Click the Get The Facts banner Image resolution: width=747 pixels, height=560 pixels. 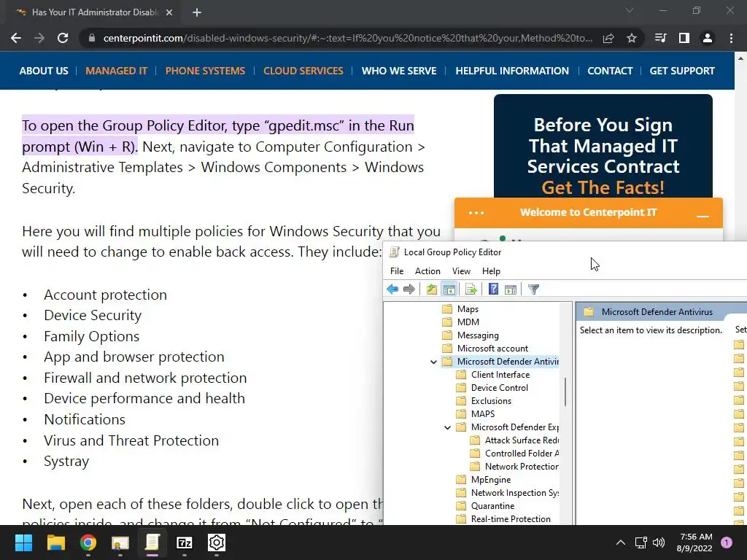coord(603,146)
